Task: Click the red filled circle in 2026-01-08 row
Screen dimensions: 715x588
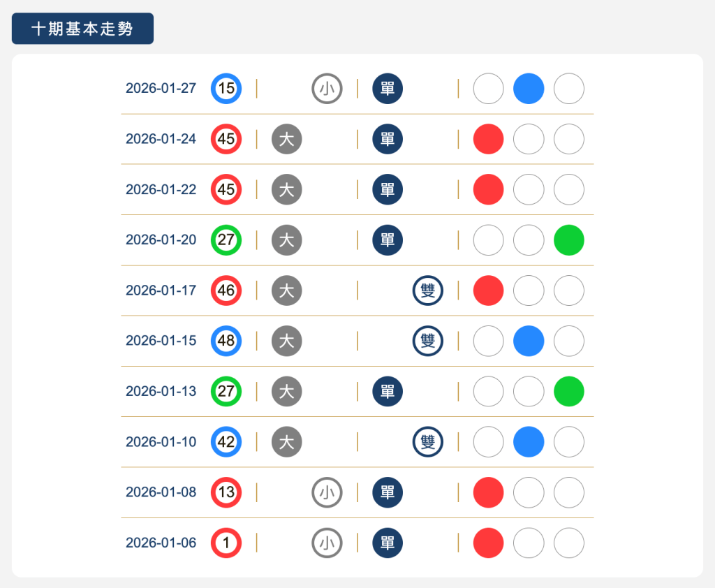Action: click(488, 492)
